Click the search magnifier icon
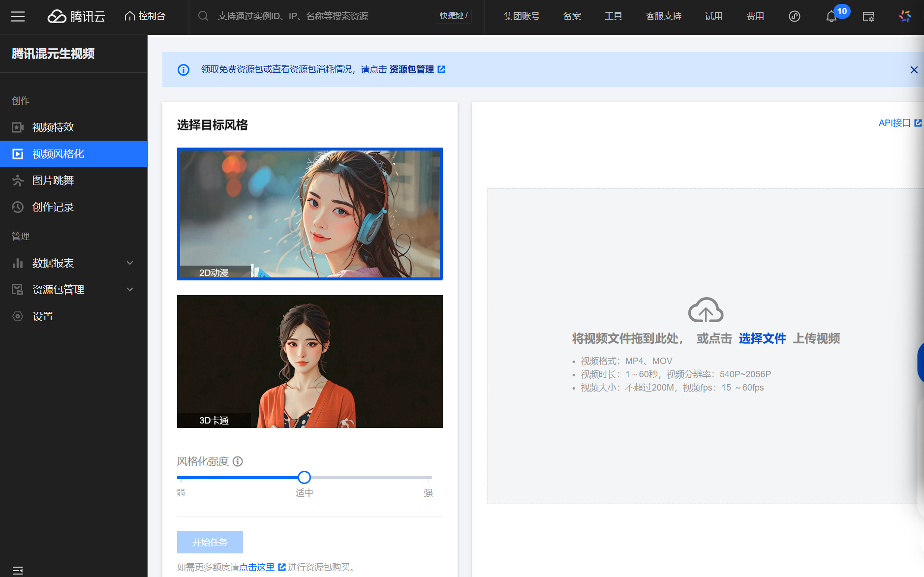 pyautogui.click(x=203, y=16)
